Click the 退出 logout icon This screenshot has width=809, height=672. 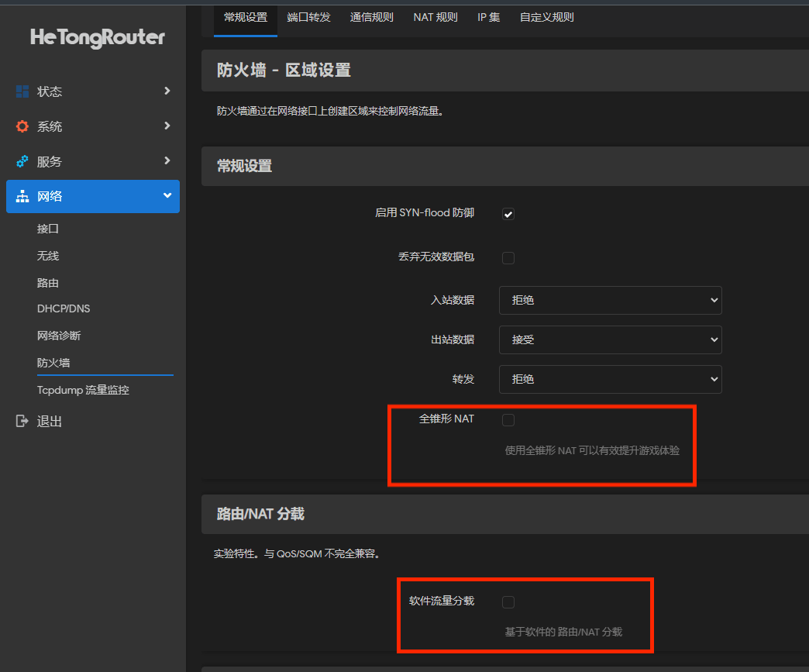click(x=21, y=421)
